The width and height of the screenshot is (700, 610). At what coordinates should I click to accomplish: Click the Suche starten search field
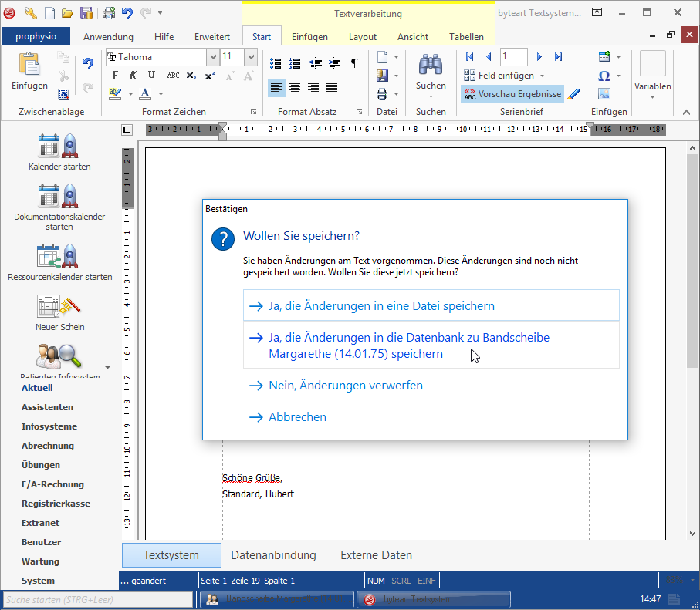[x=97, y=599]
